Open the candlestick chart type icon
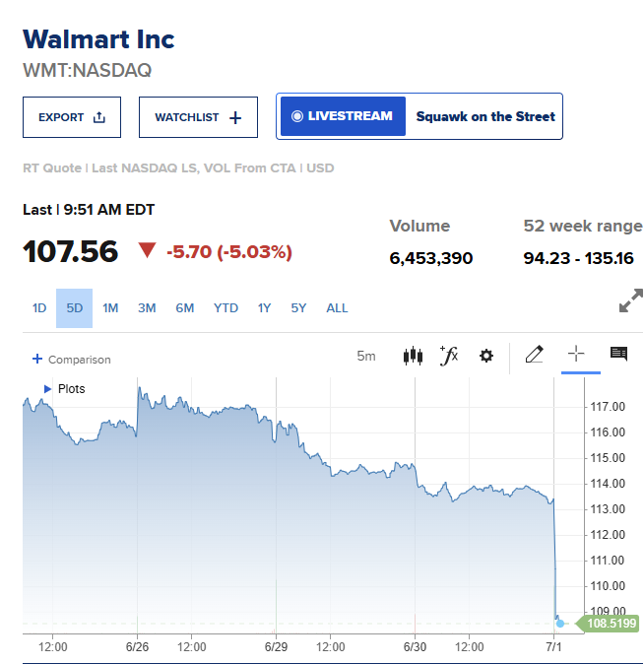The width and height of the screenshot is (644, 664). click(413, 356)
